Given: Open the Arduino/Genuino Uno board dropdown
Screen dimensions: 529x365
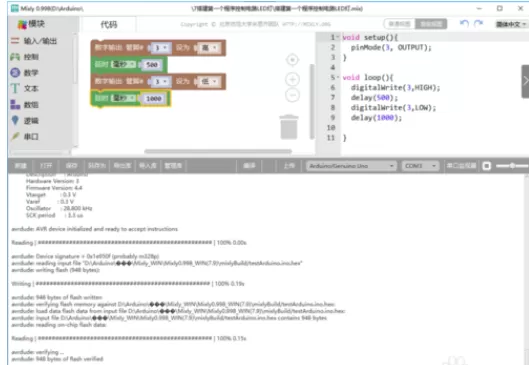Looking at the screenshot, I should [351, 166].
